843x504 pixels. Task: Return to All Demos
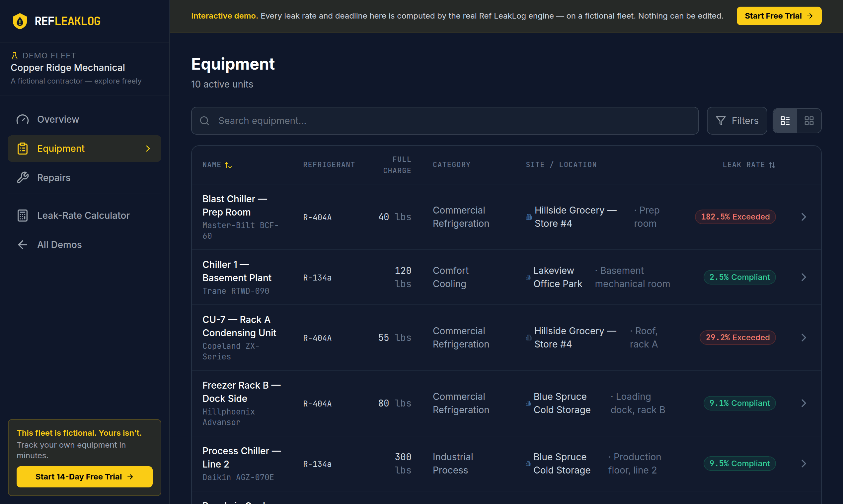(85, 244)
